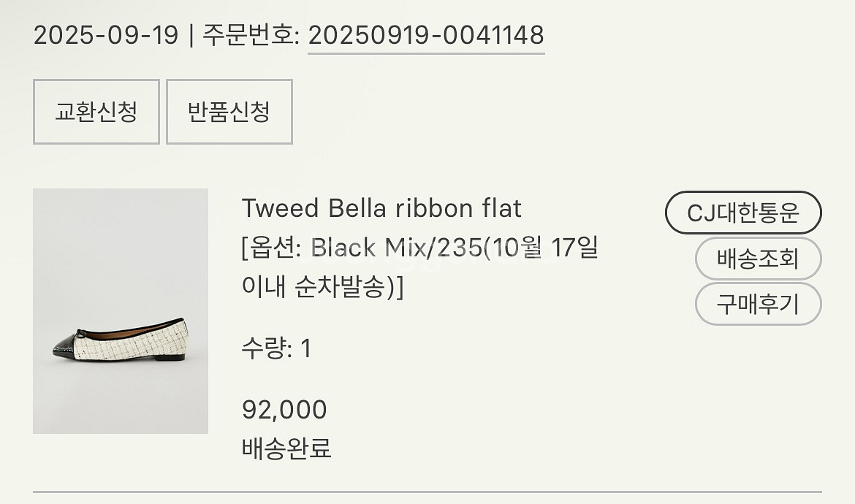This screenshot has width=855, height=504.
Task: Open the tweed flat shoe thumbnail
Action: click(x=121, y=310)
